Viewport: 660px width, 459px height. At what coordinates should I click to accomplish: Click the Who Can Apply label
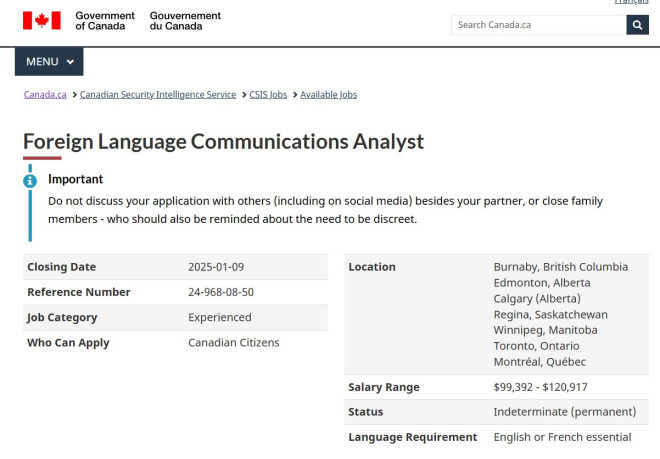[68, 343]
